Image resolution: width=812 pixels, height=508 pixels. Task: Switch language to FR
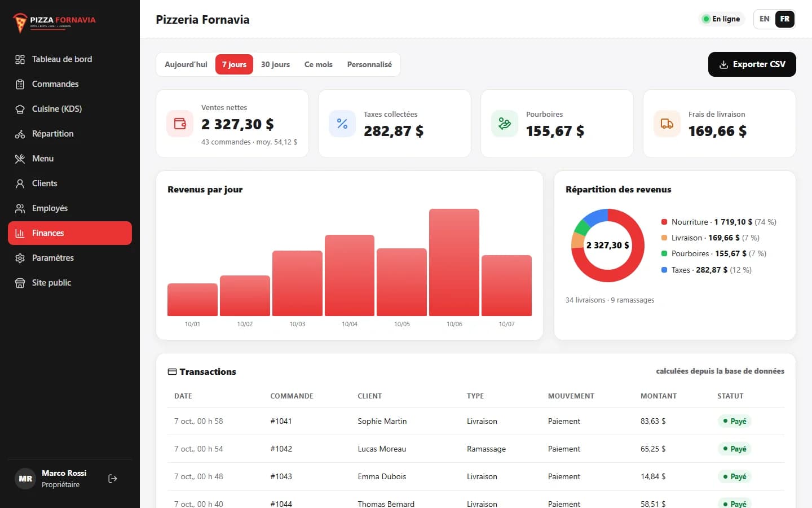(785, 19)
